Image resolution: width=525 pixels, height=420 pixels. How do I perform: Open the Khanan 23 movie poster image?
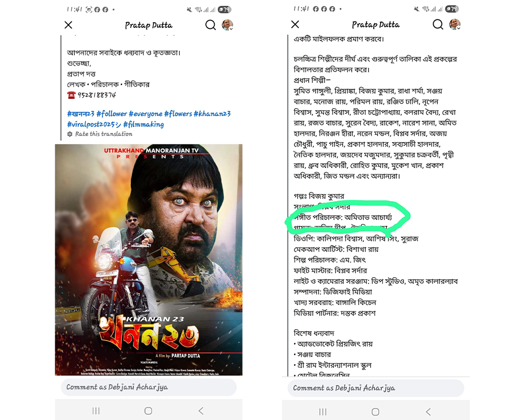click(149, 260)
